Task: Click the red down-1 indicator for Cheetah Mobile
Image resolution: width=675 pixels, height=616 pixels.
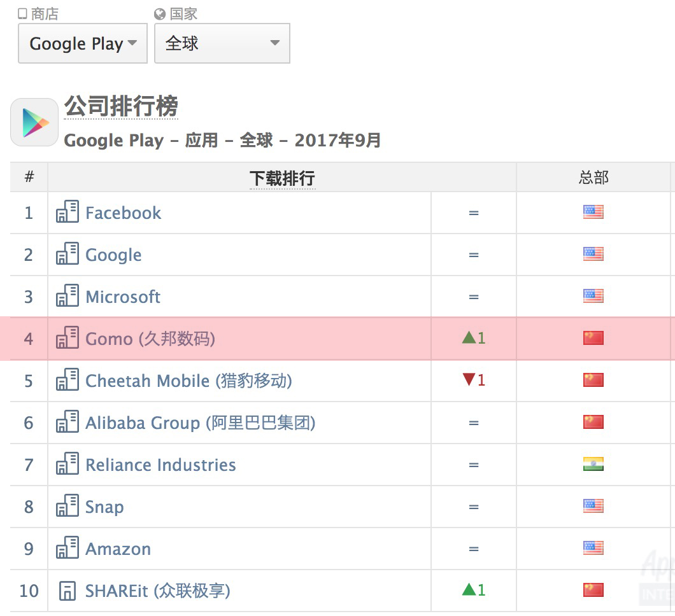Action: point(474,380)
